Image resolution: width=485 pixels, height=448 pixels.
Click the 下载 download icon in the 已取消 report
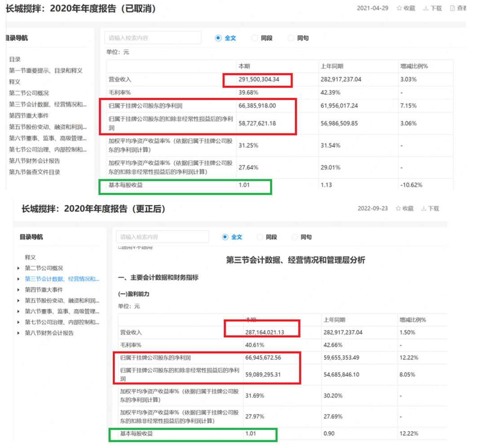(x=426, y=9)
